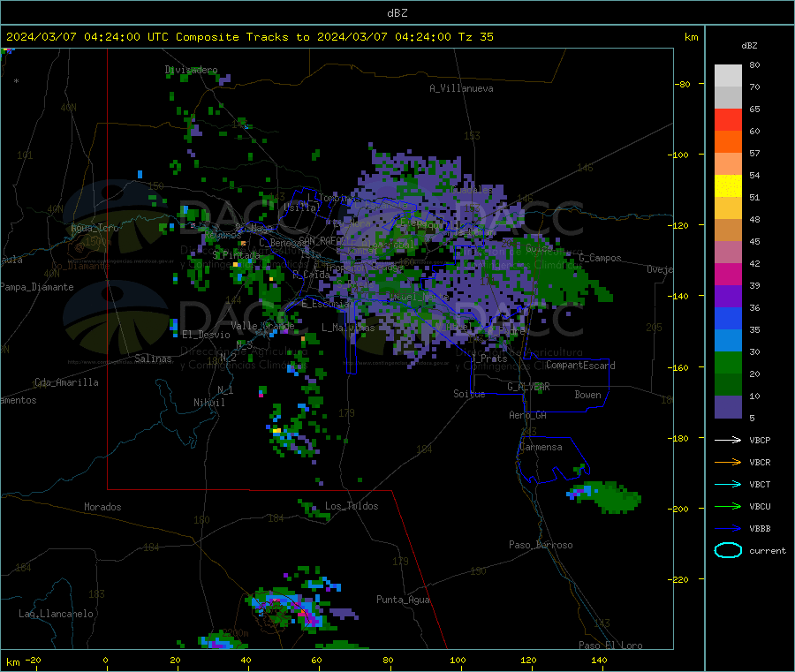Click the 'Tz 35' value in header
The width and height of the screenshot is (795, 672).
[475, 37]
